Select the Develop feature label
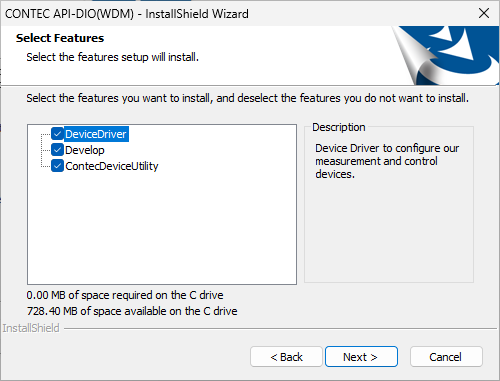This screenshot has width=500, height=381. [85, 150]
